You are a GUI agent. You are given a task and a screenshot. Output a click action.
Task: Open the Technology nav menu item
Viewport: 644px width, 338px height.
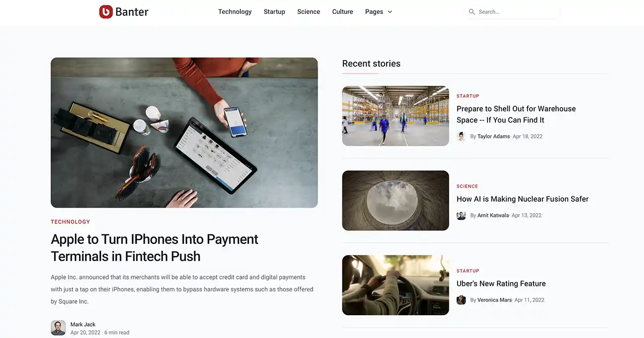click(x=235, y=12)
